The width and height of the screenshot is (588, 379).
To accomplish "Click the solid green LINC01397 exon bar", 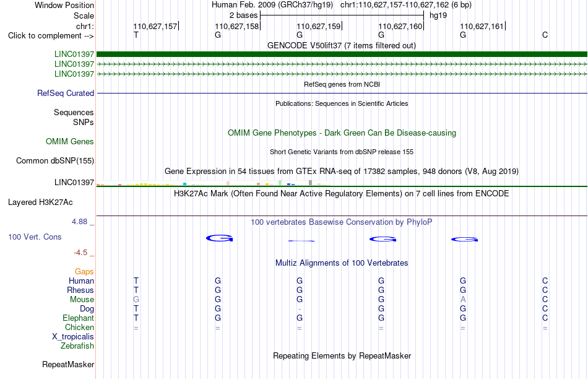I will [x=342, y=54].
